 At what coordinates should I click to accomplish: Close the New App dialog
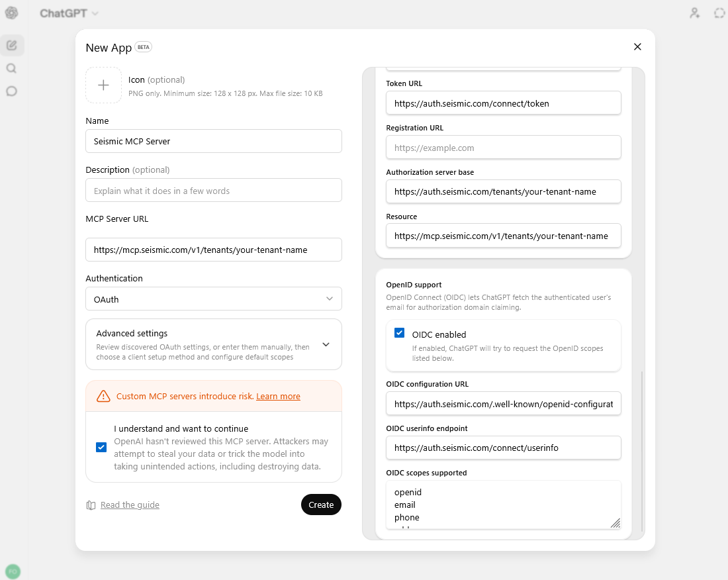[637, 46]
